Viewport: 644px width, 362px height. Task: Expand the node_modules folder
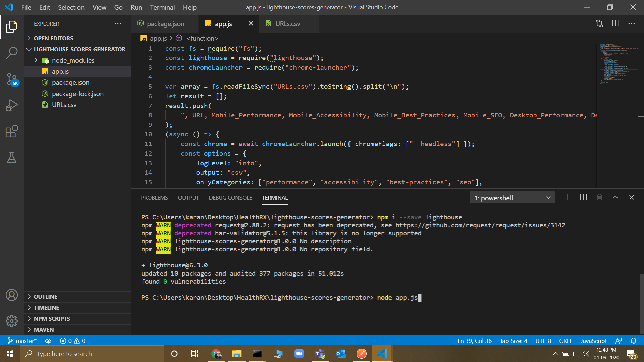click(73, 60)
